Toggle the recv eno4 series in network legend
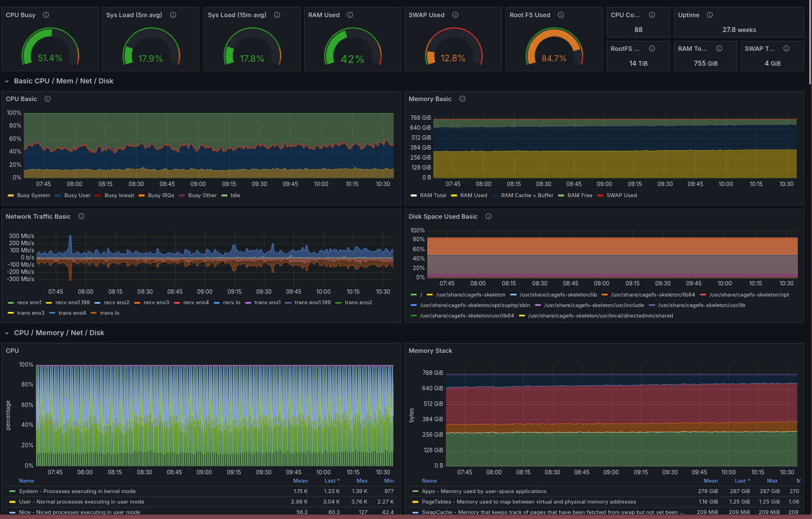This screenshot has height=519, width=812. pyautogui.click(x=195, y=303)
